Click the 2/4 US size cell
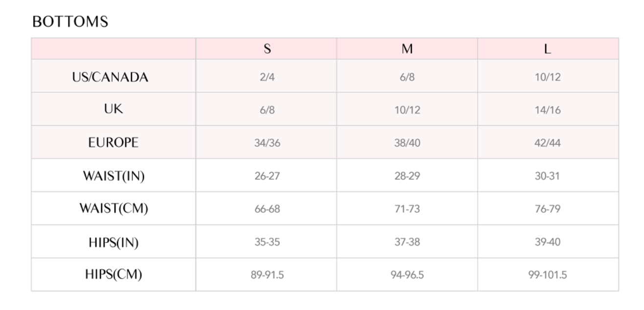The width and height of the screenshot is (644, 310). click(267, 77)
